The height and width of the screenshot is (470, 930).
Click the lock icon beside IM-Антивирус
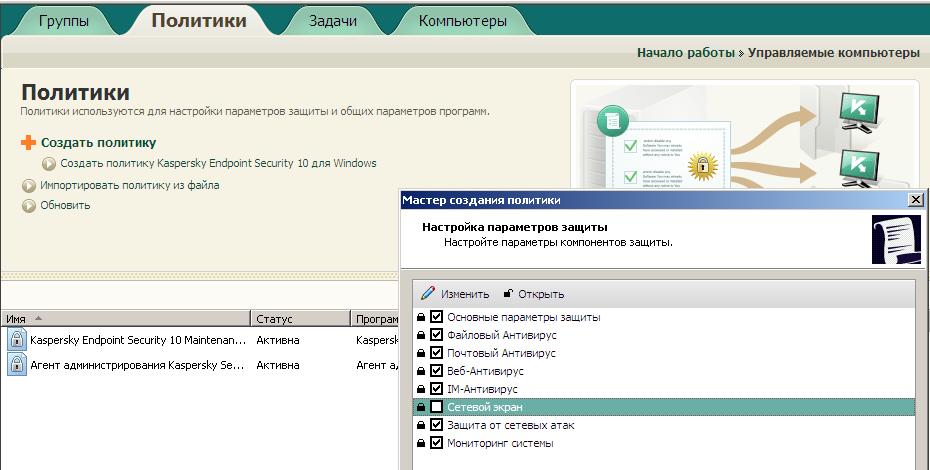pyautogui.click(x=421, y=389)
